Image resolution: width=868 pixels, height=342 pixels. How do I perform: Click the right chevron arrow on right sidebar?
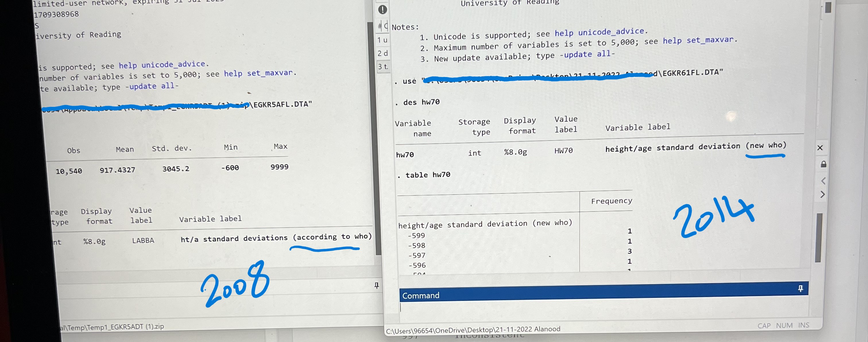pyautogui.click(x=823, y=195)
